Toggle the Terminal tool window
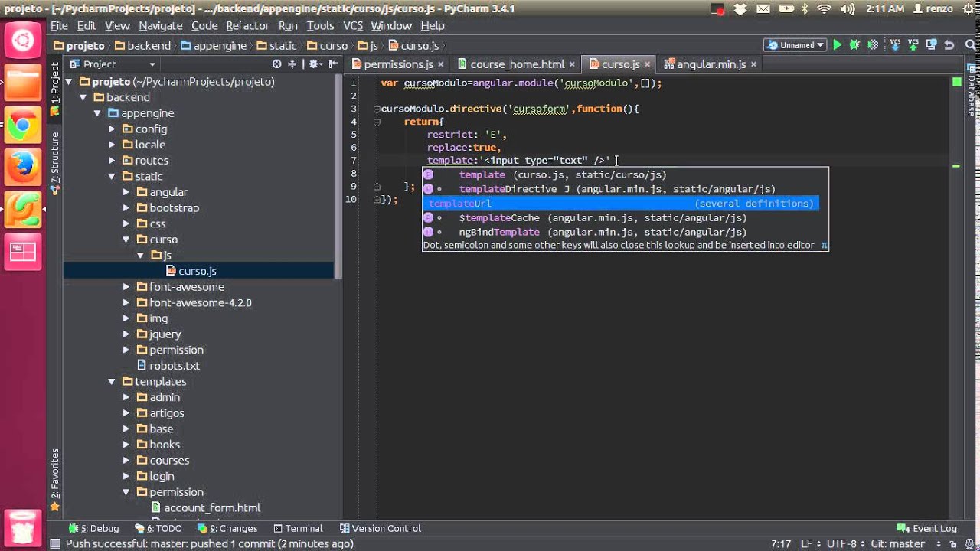 tap(298, 529)
